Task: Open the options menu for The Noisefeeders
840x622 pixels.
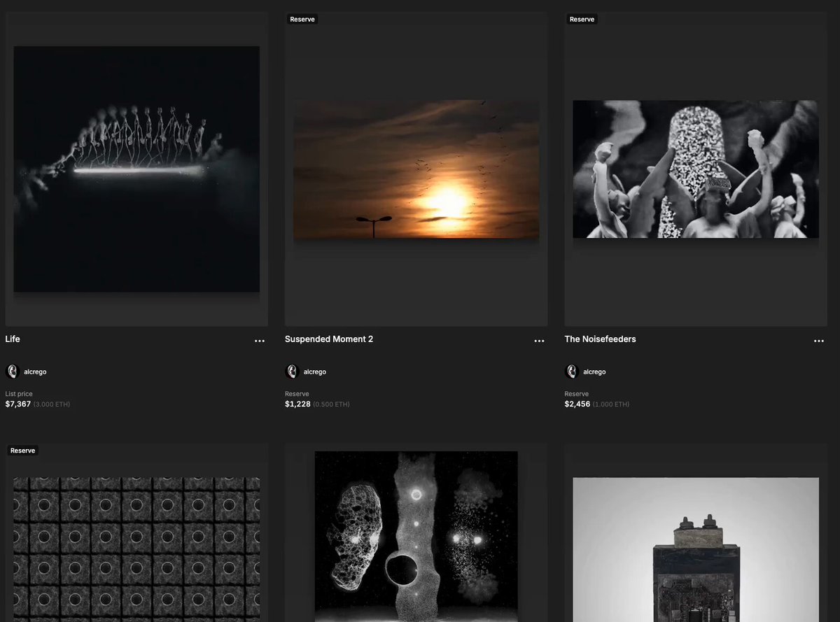Action: [x=819, y=341]
